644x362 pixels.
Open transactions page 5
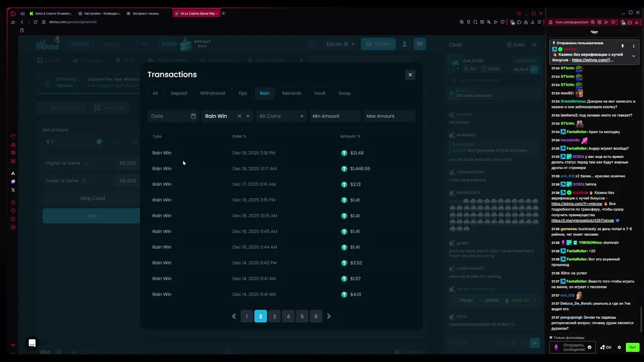302,316
